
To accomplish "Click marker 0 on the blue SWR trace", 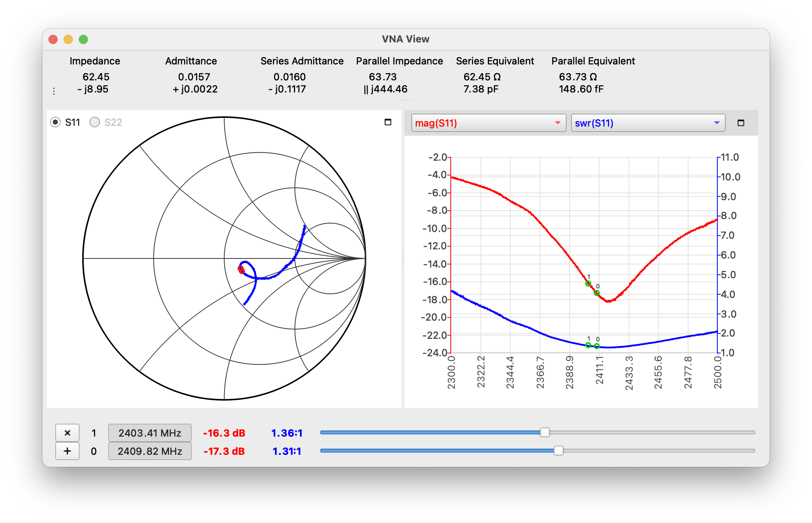I will point(597,346).
